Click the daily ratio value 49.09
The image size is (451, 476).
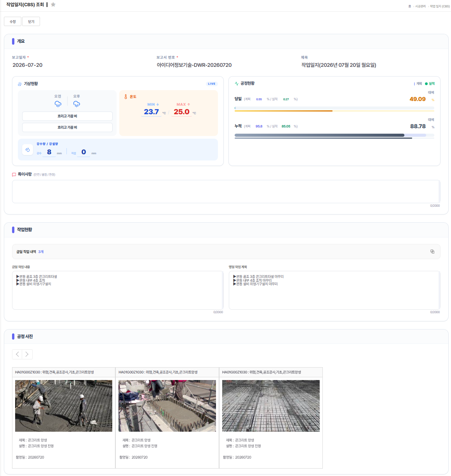pos(418,99)
